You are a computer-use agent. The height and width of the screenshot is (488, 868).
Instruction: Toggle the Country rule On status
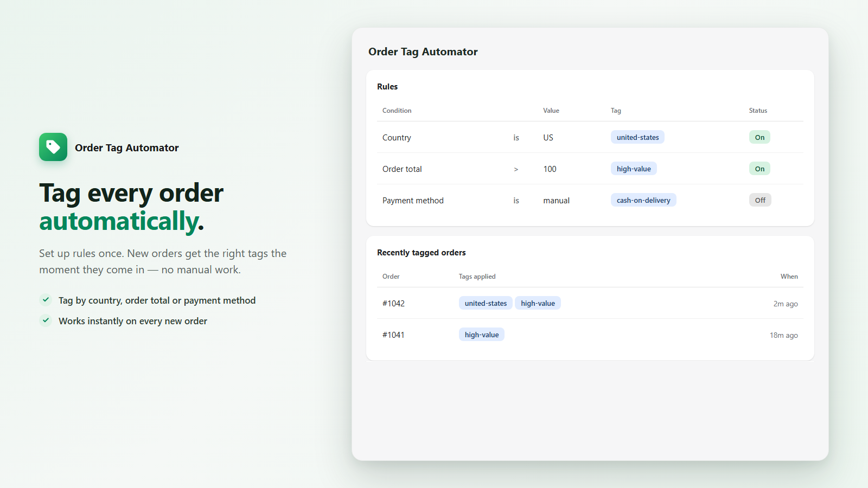coord(759,137)
